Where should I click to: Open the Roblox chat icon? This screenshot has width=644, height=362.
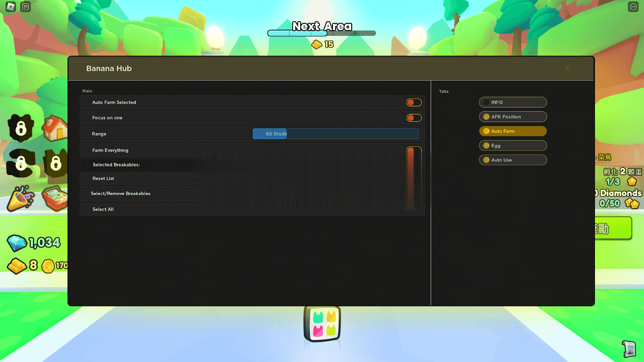tap(25, 7)
